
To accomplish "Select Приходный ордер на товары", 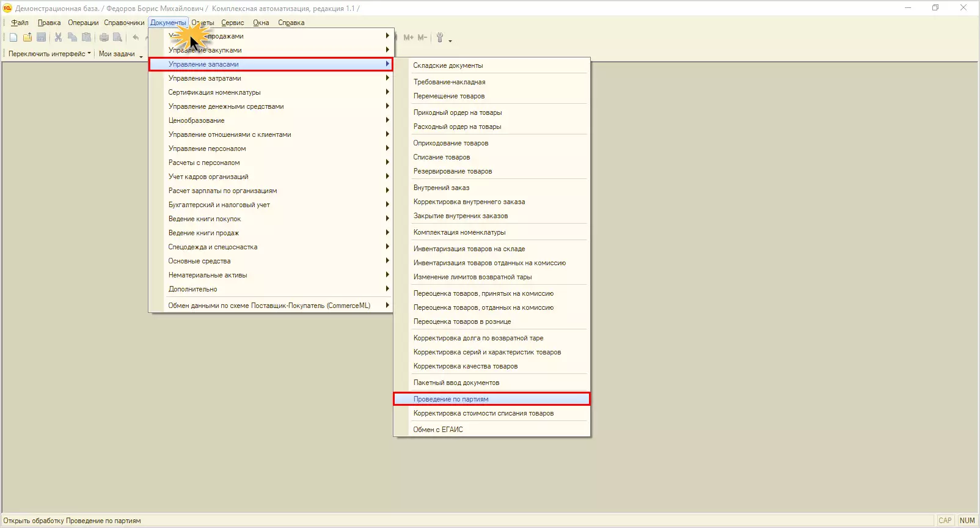I will (x=492, y=112).
